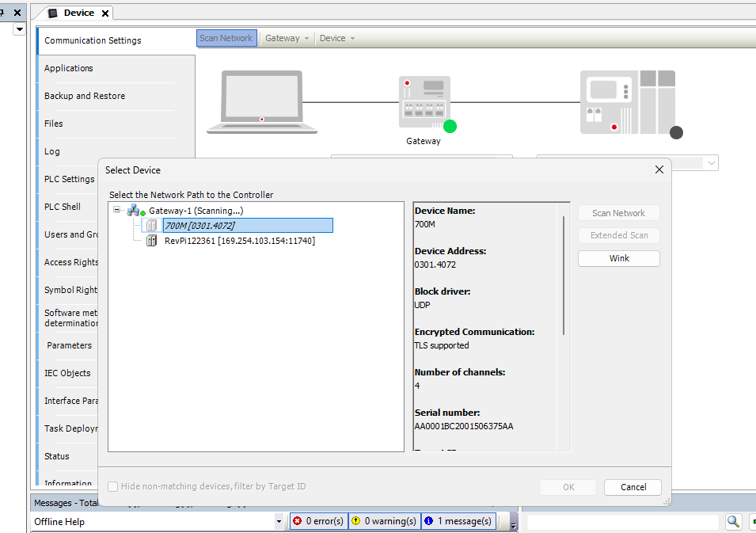Viewport: 756px width, 533px height.
Task: Click the magnifier search icon in bottom bar
Action: tap(733, 521)
